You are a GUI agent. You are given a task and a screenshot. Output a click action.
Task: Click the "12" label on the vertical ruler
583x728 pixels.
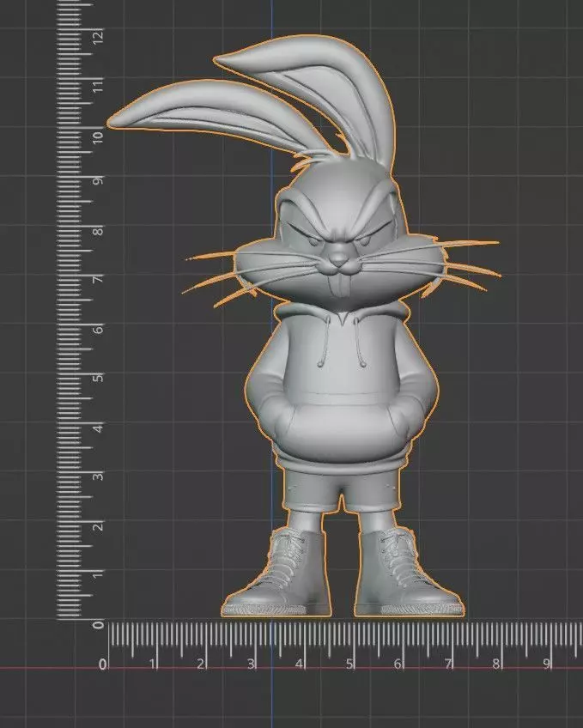coord(99,36)
